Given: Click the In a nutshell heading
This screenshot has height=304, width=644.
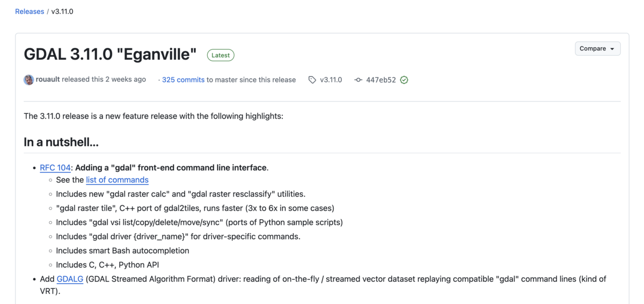Looking at the screenshot, I should pos(61,142).
